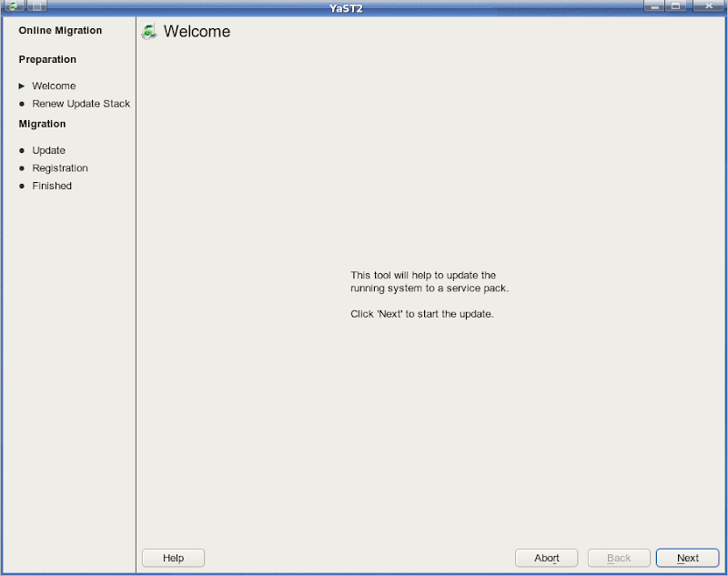
Task: Select the Update step in sidebar
Action: coord(49,150)
